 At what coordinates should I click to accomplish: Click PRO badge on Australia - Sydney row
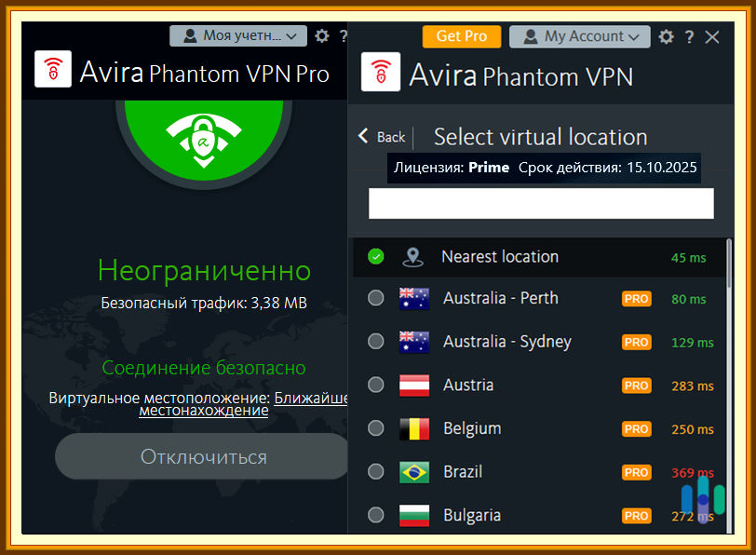[x=637, y=343]
